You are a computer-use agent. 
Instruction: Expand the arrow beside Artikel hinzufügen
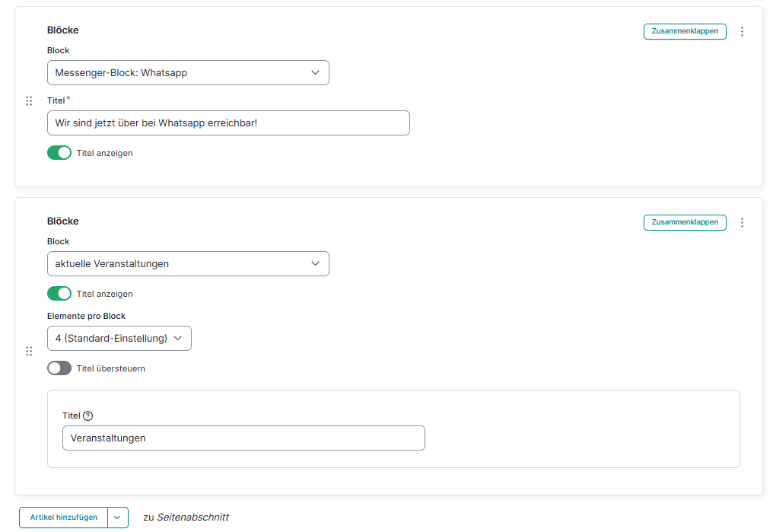117,518
